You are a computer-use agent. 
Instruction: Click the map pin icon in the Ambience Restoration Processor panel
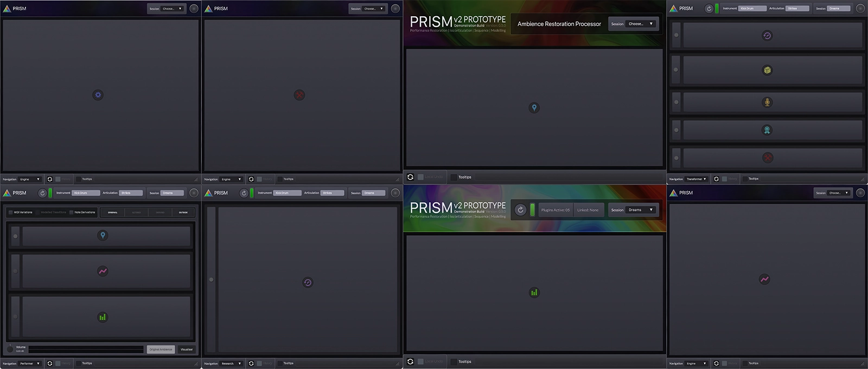[x=534, y=108]
